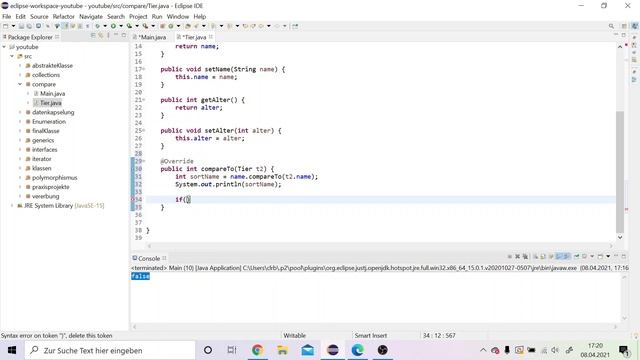Toggle Show Console on standard output
Viewport: 640px width, 360px height.
click(559, 256)
